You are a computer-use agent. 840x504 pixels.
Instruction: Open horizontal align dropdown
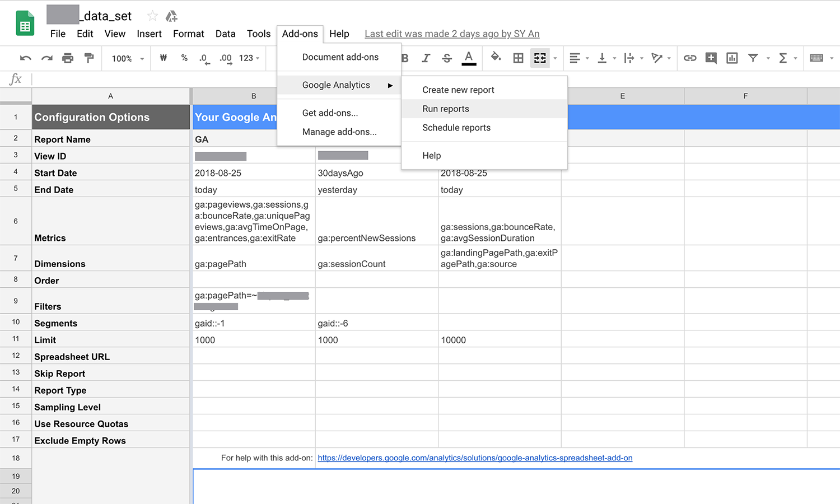pos(578,58)
